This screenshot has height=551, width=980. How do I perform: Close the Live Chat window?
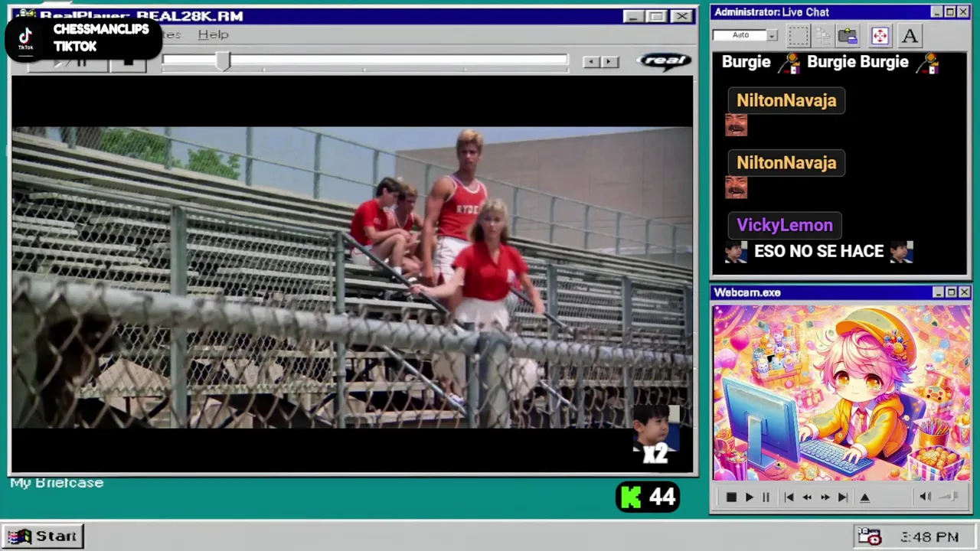[x=963, y=12]
